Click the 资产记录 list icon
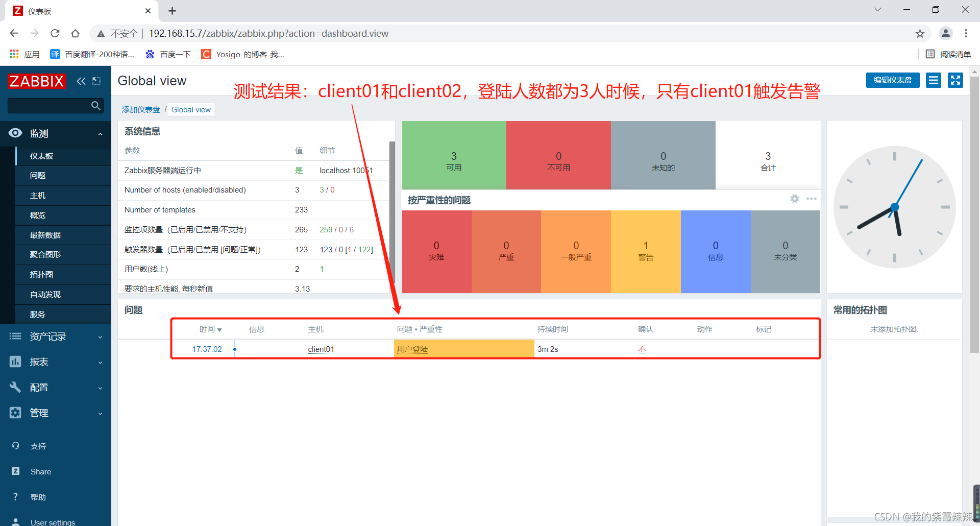Viewport: 980px width, 526px height. pyautogui.click(x=15, y=337)
